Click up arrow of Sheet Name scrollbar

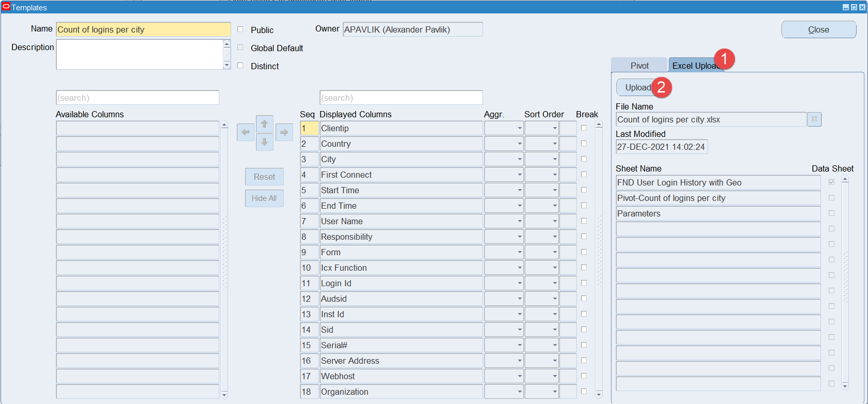pos(845,180)
